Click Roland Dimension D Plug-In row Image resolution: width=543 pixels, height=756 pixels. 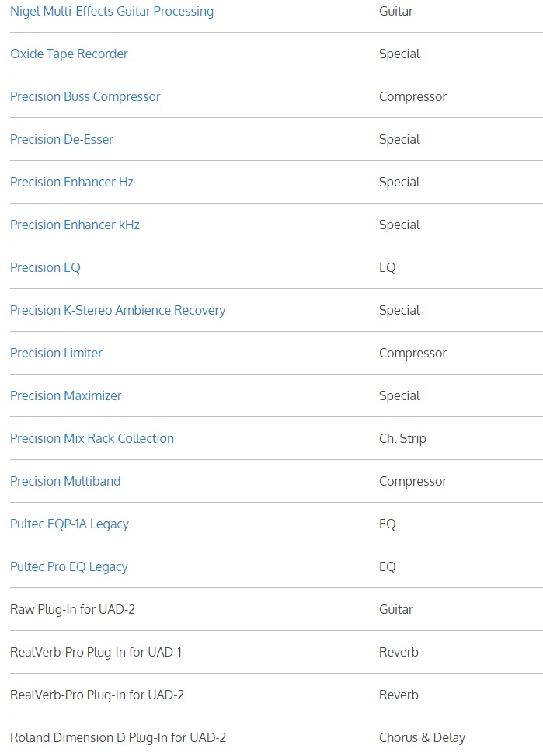click(x=118, y=738)
